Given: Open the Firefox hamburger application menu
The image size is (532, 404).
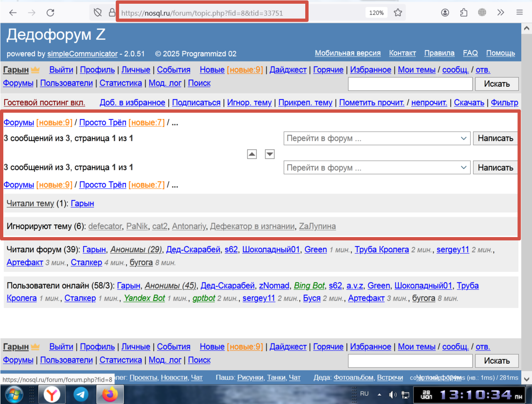Looking at the screenshot, I should click(x=520, y=12).
